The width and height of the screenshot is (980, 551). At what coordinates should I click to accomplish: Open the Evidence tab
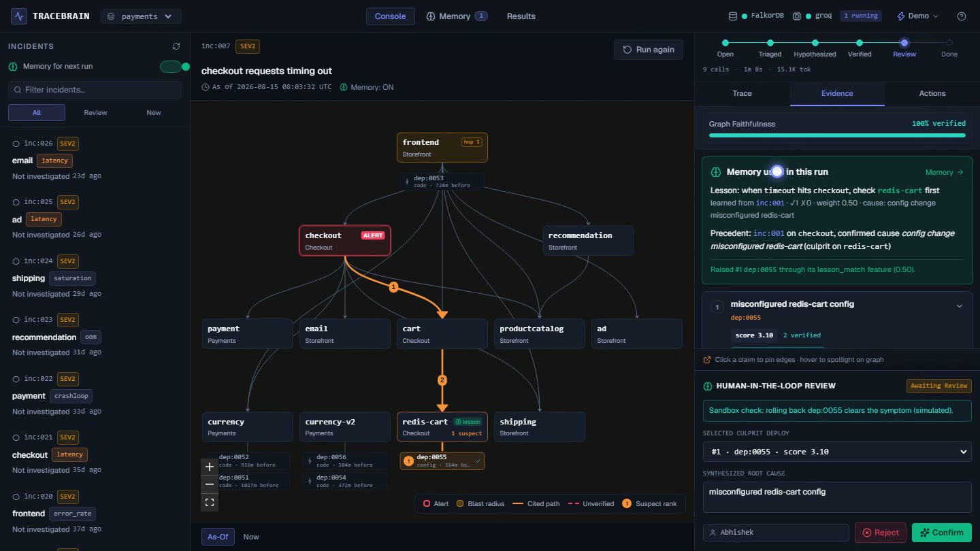point(837,94)
